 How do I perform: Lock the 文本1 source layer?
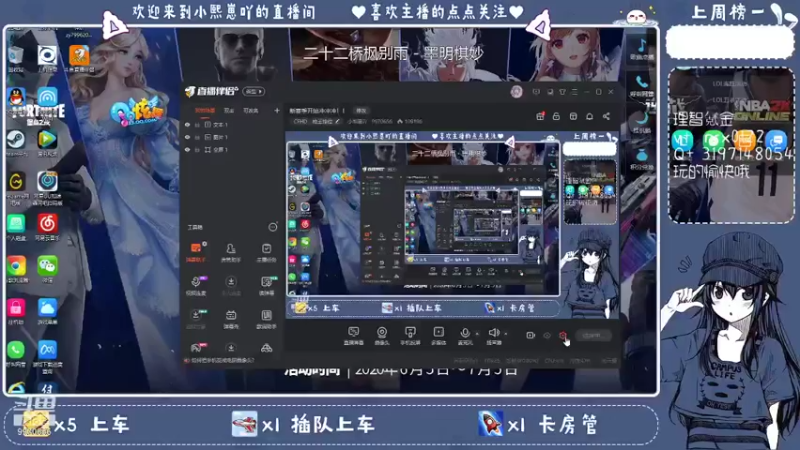(197, 124)
